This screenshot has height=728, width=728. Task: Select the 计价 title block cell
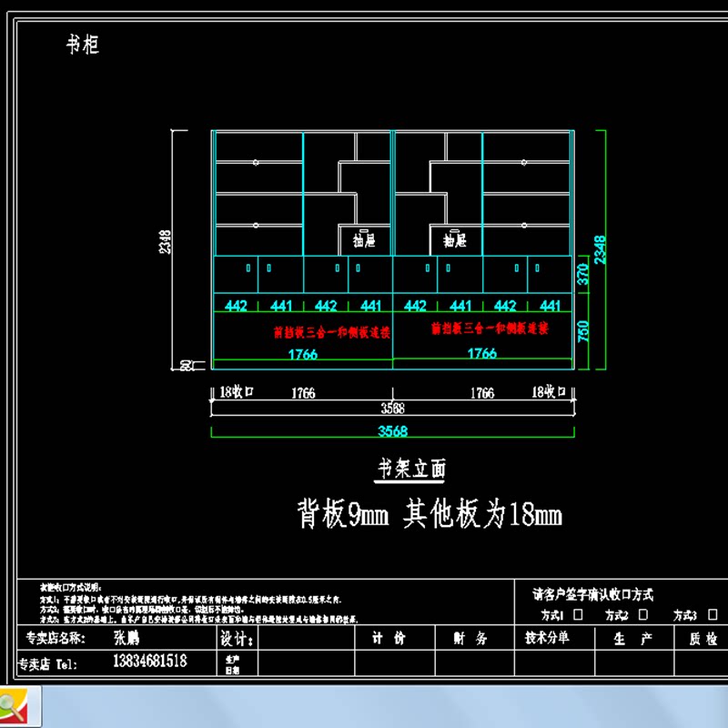[x=388, y=639]
